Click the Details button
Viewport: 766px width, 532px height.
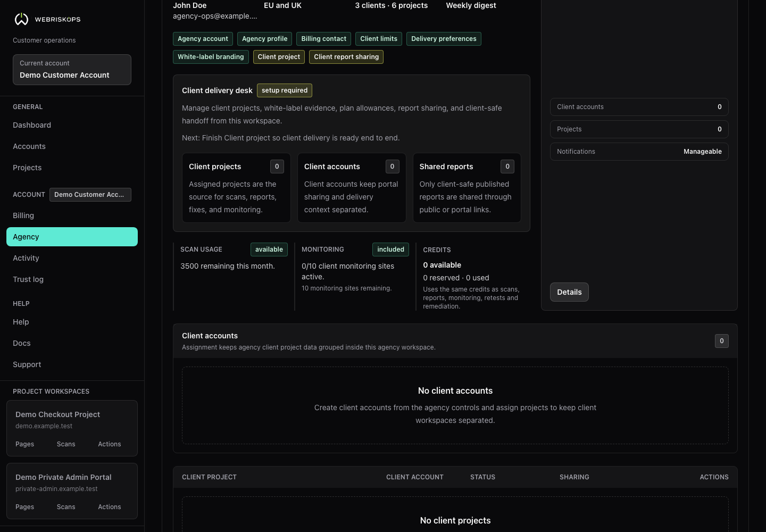[569, 292]
